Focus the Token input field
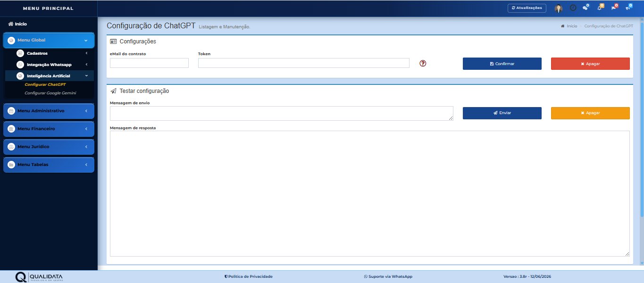The width and height of the screenshot is (644, 283). (304, 63)
